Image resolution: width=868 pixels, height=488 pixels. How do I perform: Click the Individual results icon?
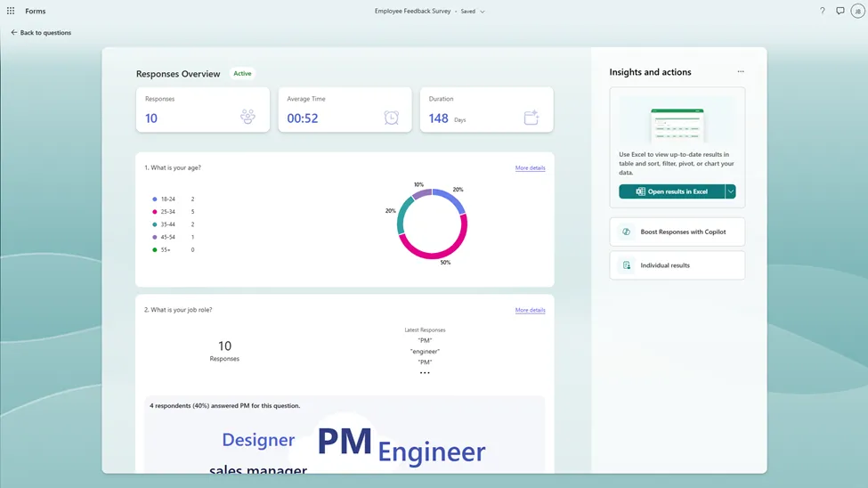[626, 265]
